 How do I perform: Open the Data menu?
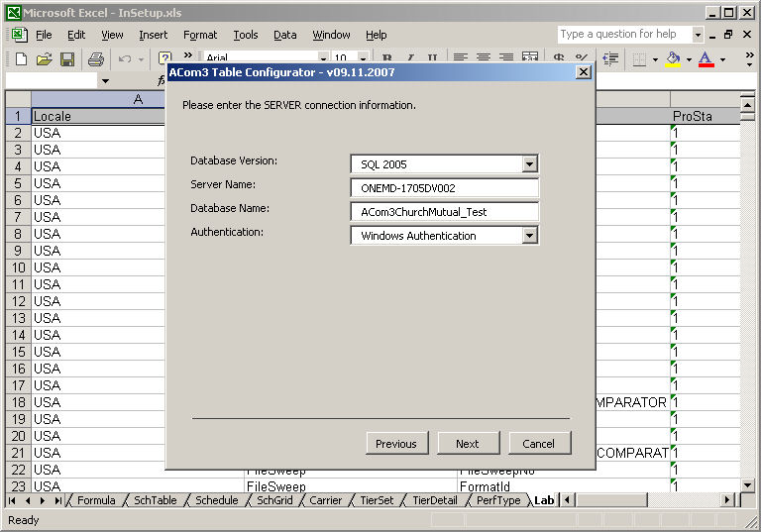[285, 35]
